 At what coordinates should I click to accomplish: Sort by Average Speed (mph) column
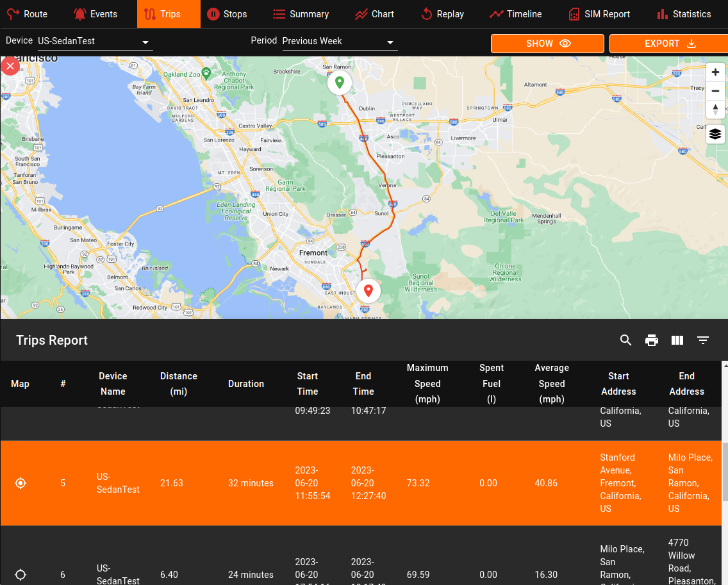point(552,384)
